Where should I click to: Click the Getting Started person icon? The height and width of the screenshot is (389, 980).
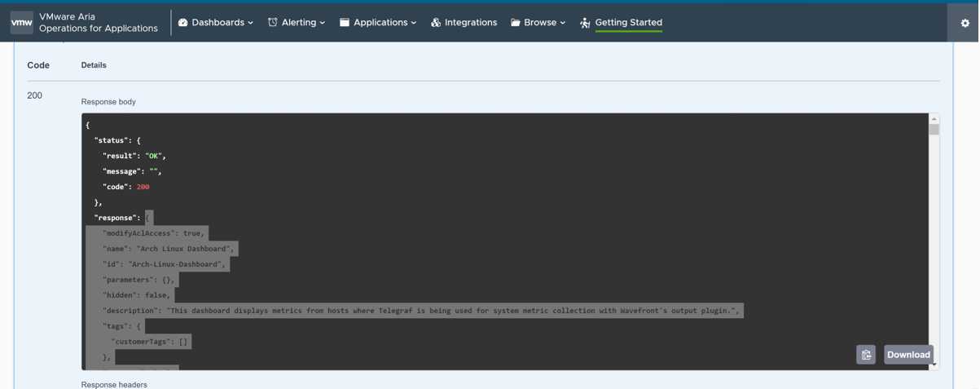click(x=585, y=23)
